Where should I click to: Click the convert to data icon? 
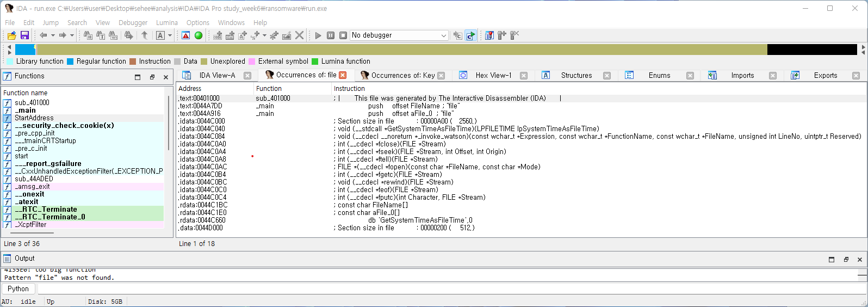tap(230, 35)
